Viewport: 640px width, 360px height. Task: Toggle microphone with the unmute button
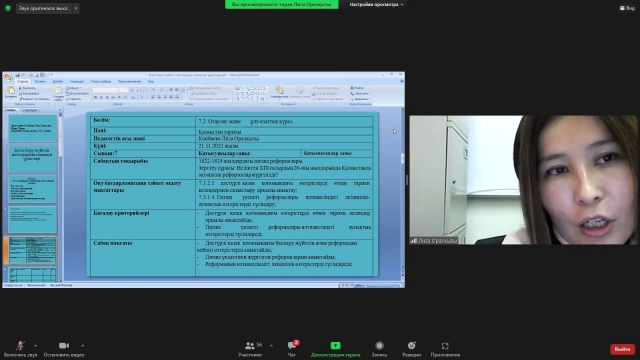[x=20, y=345]
